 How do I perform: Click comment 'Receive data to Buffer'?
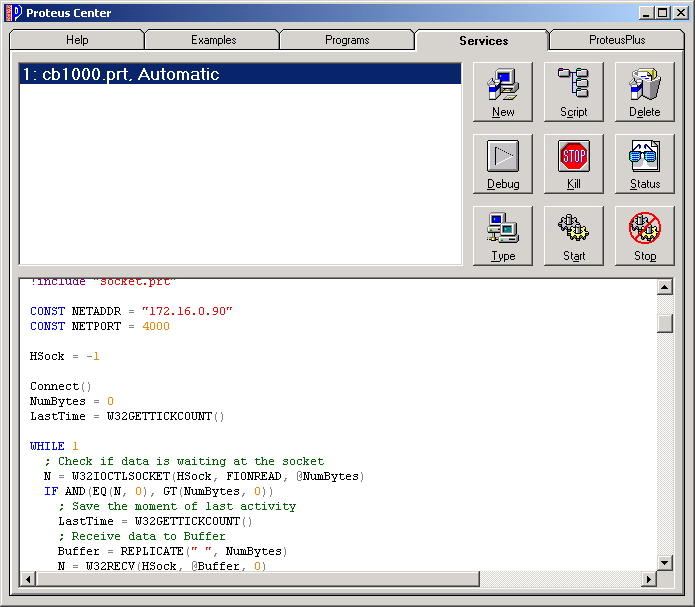pyautogui.click(x=141, y=536)
